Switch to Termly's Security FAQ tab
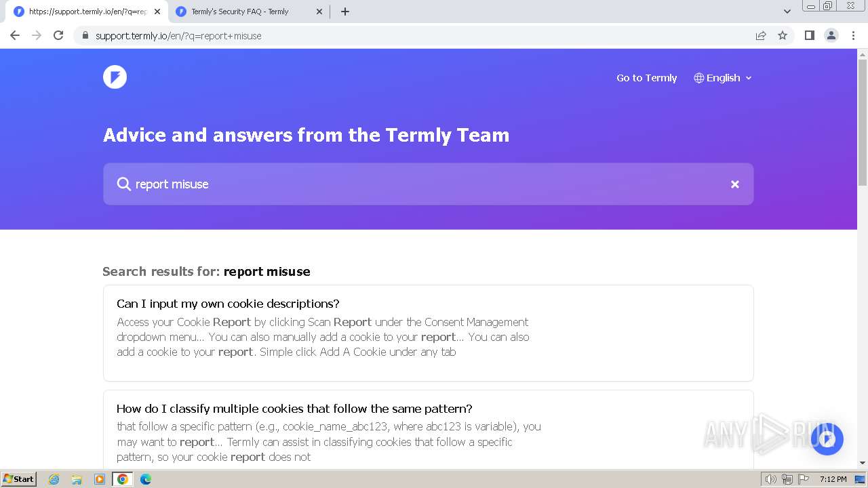This screenshot has height=488, width=868. [248, 12]
